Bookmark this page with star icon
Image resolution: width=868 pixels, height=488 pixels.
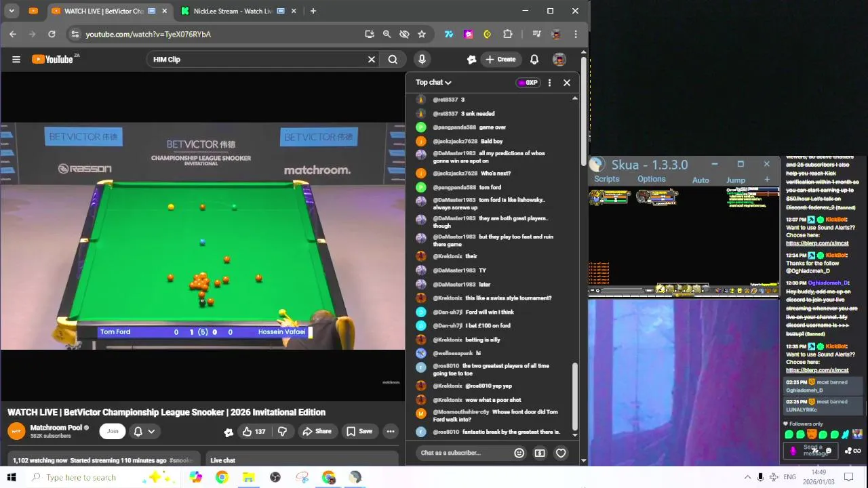(x=422, y=34)
